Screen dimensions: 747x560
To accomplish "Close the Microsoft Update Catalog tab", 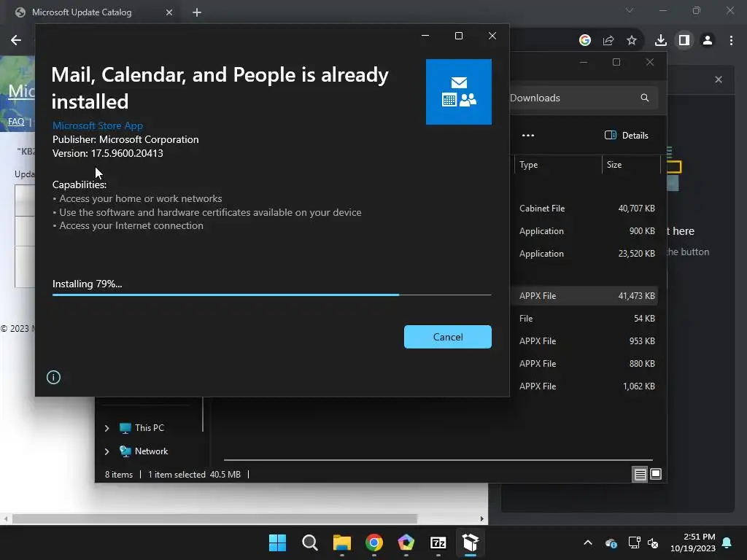I will [169, 12].
